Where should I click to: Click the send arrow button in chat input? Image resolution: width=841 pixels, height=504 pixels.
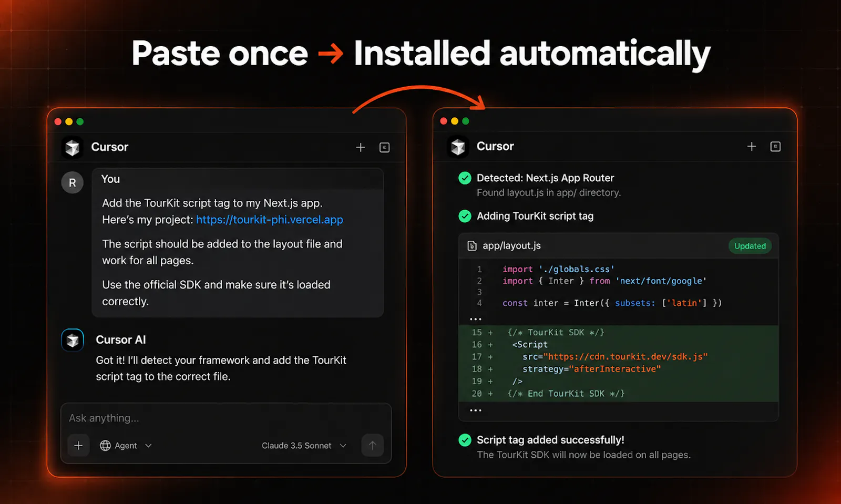pyautogui.click(x=373, y=446)
